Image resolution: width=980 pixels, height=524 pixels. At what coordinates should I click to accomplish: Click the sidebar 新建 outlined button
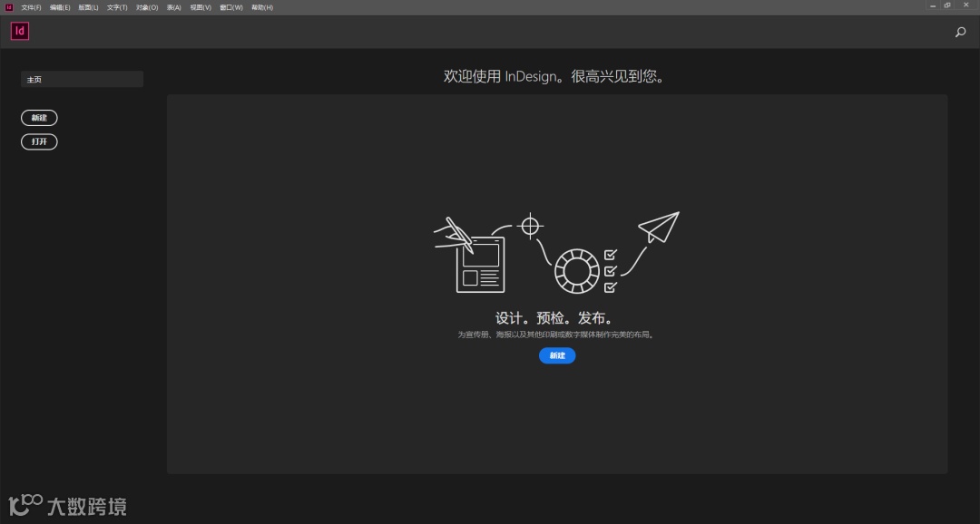(x=39, y=118)
